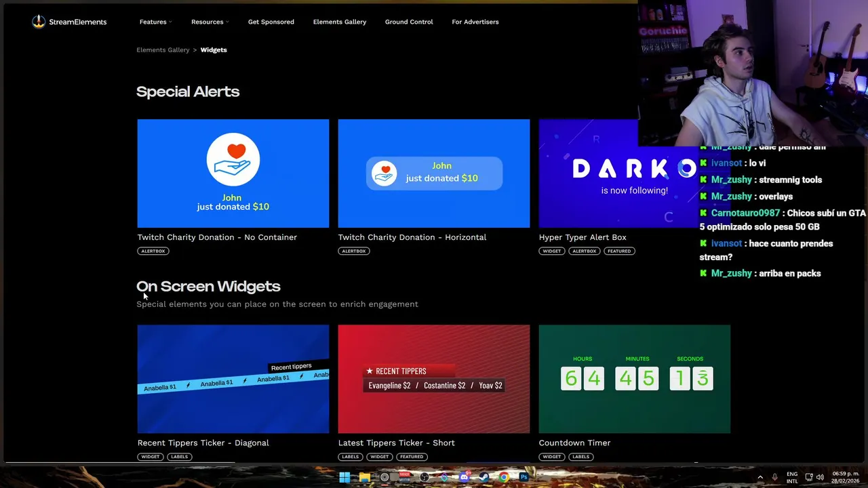The height and width of the screenshot is (488, 868).
Task: Click WIDGET tag under Latest Tippers Short
Action: click(380, 457)
